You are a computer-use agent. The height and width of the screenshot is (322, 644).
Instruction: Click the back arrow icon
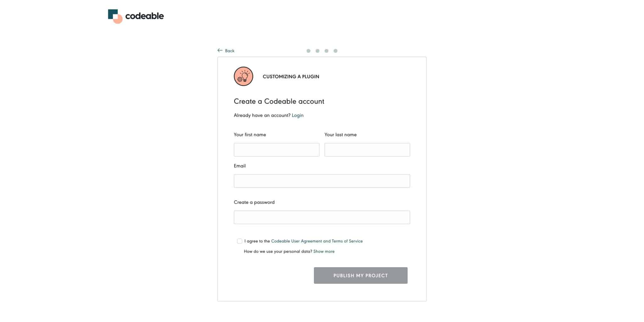(x=220, y=50)
